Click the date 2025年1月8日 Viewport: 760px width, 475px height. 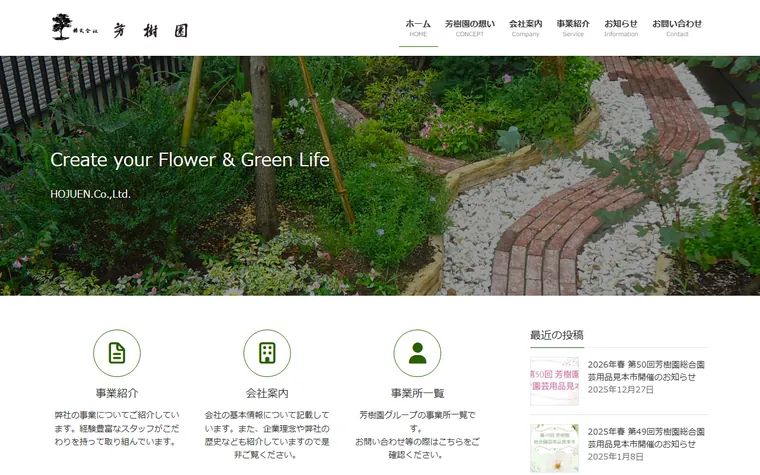coord(616,457)
